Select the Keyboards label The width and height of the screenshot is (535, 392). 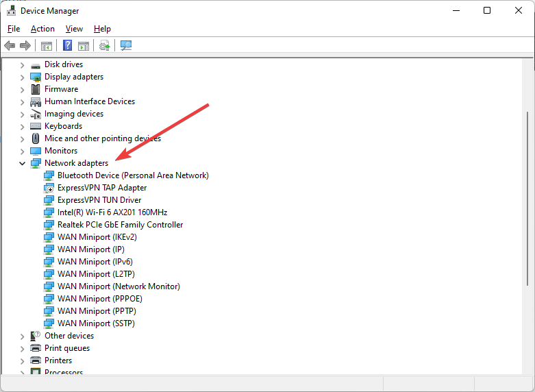63,126
